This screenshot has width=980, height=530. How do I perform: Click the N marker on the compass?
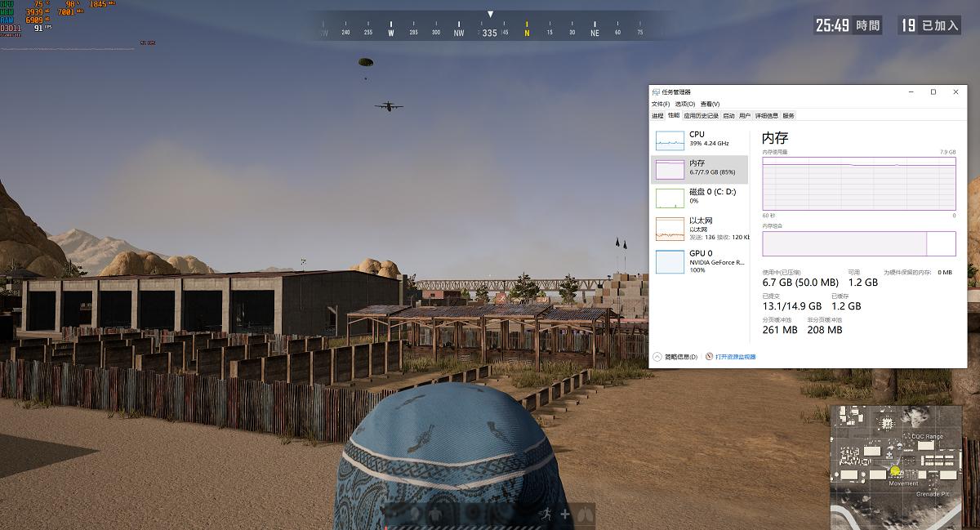[x=527, y=33]
